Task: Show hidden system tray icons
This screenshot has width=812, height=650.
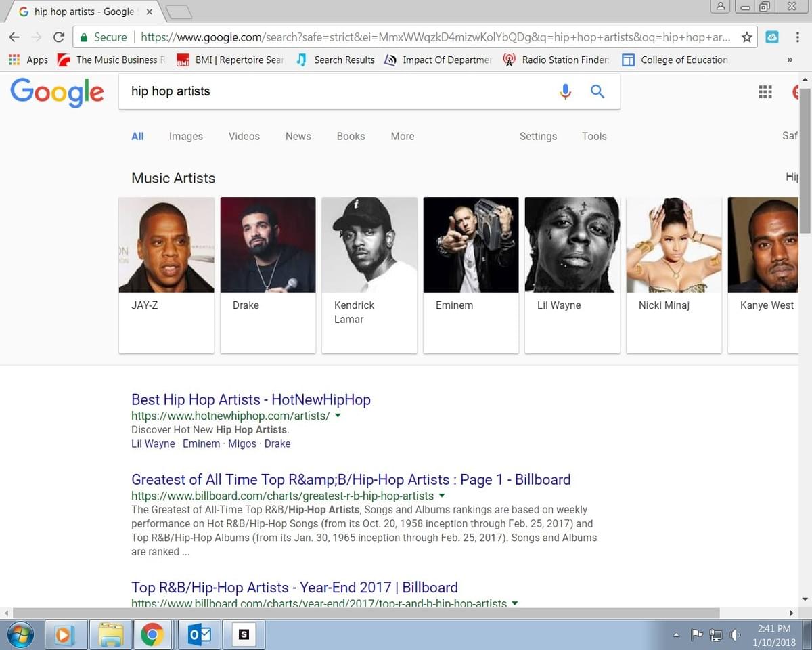Action: (x=676, y=635)
